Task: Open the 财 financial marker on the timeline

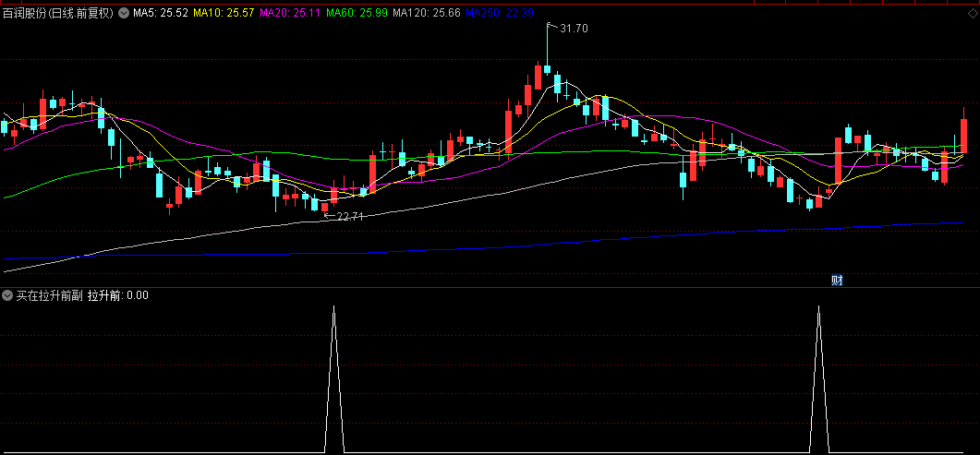Action: [837, 281]
